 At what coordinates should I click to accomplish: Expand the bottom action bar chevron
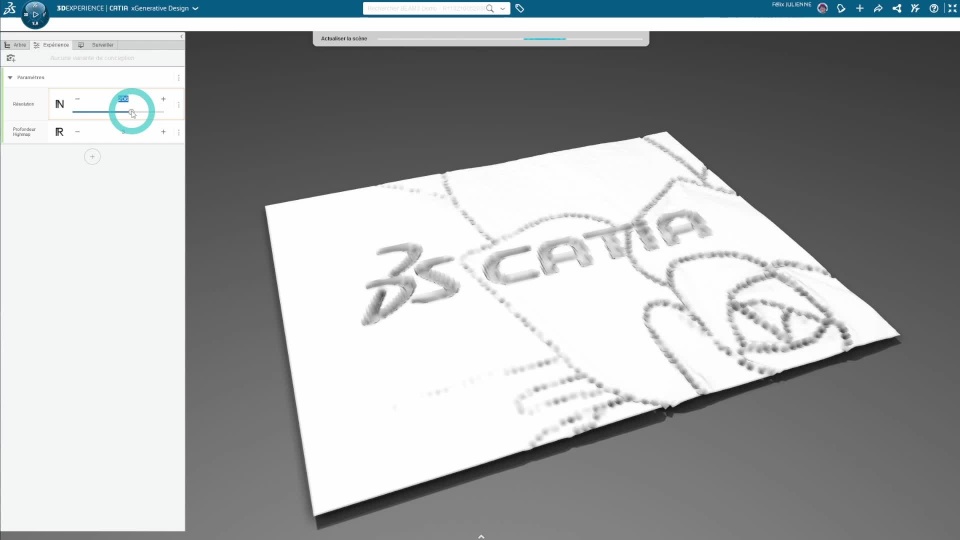(481, 536)
